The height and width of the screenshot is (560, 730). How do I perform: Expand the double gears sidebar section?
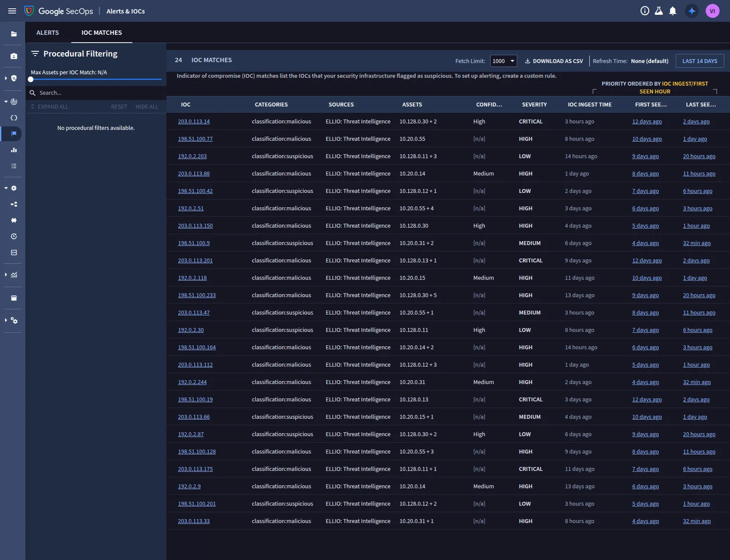point(6,320)
